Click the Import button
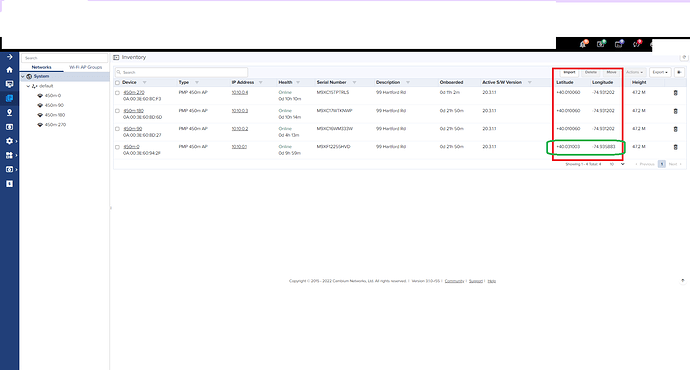The image size is (690, 370). coord(569,72)
